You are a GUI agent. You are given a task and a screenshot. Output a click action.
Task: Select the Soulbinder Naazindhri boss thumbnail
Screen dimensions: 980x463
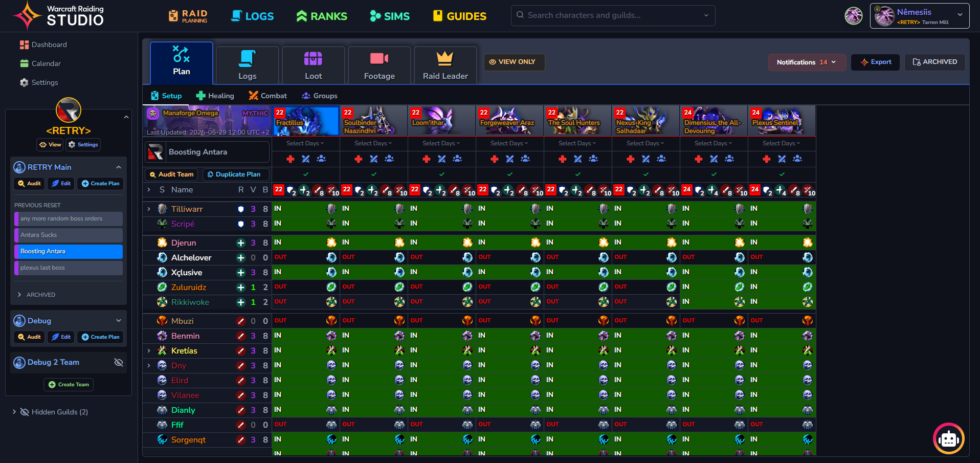373,121
